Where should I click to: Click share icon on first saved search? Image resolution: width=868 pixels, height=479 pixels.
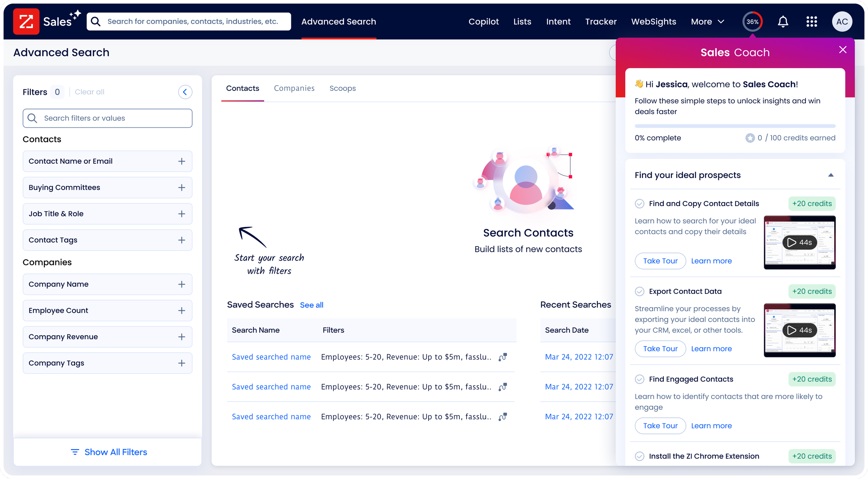pos(502,357)
